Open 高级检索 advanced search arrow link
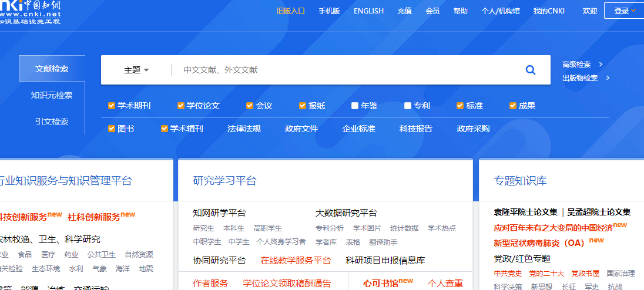This screenshot has width=644, height=290. (582, 65)
